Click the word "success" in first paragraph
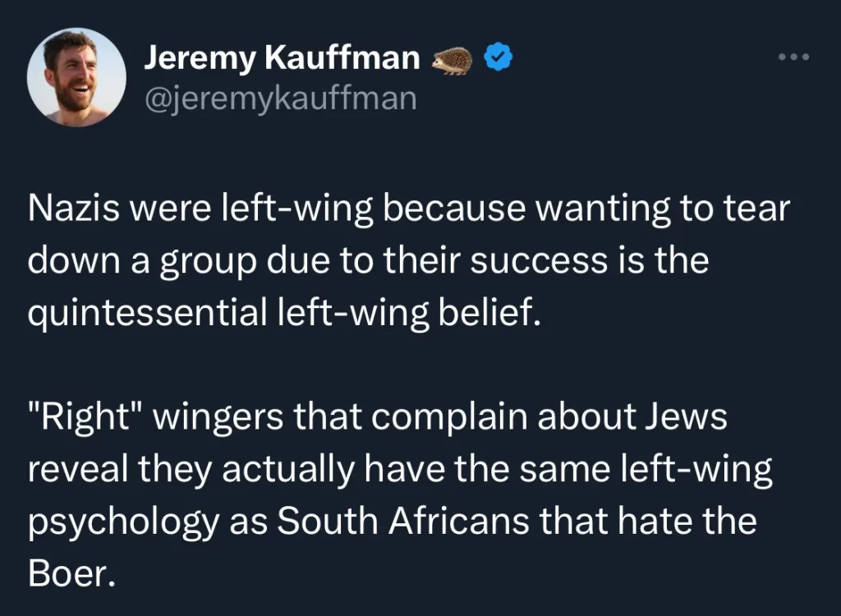841x616 pixels. [539, 261]
